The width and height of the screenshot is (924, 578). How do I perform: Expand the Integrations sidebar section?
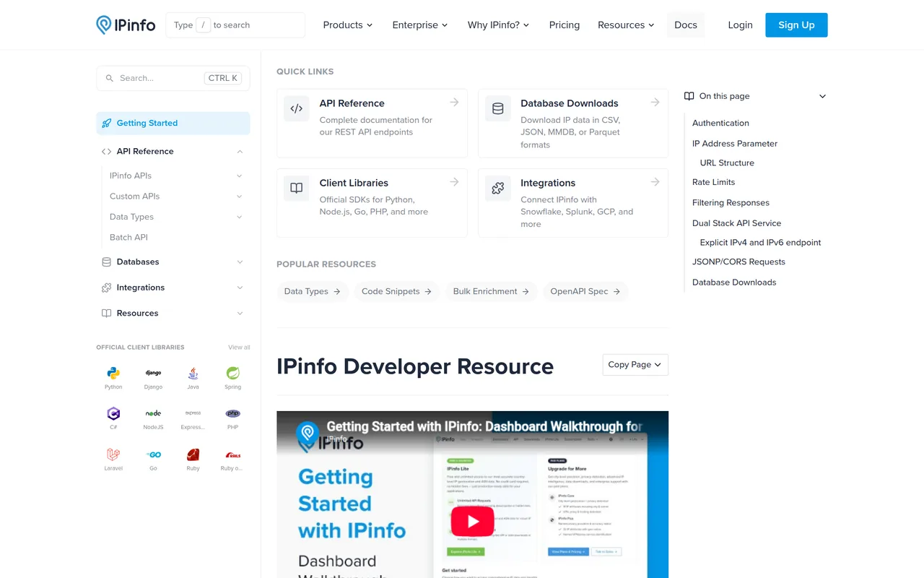(240, 288)
